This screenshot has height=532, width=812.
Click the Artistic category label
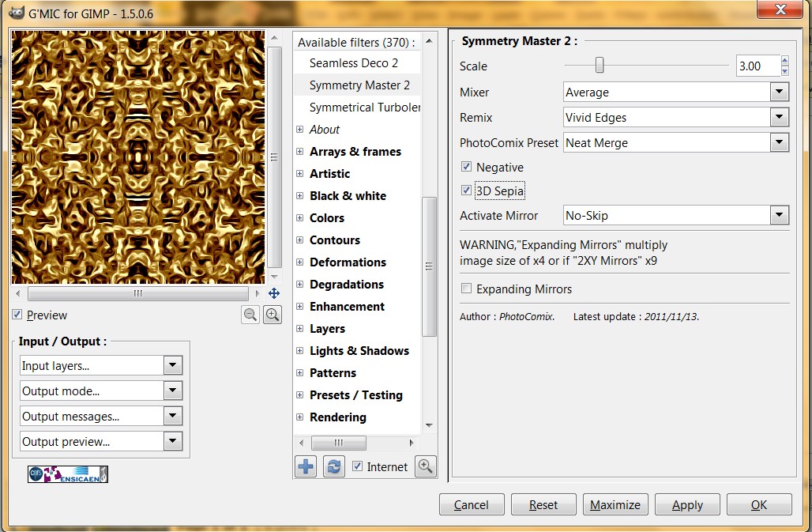click(330, 174)
